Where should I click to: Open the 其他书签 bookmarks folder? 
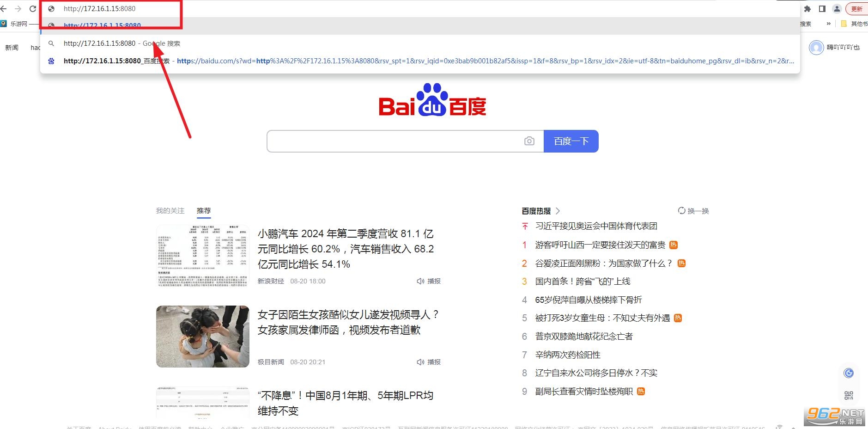click(854, 24)
